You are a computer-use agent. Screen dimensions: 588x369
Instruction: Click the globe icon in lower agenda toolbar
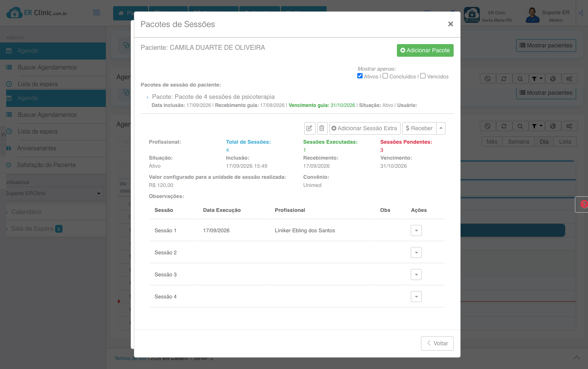click(553, 126)
